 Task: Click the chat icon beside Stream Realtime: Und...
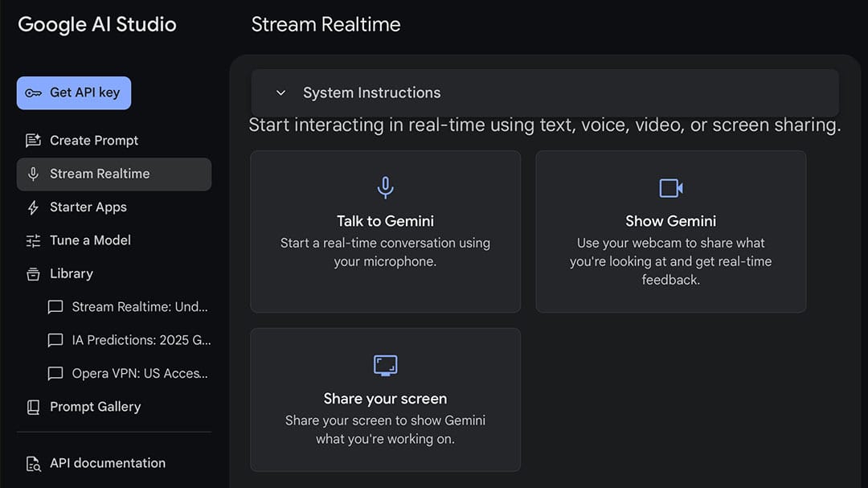[55, 307]
